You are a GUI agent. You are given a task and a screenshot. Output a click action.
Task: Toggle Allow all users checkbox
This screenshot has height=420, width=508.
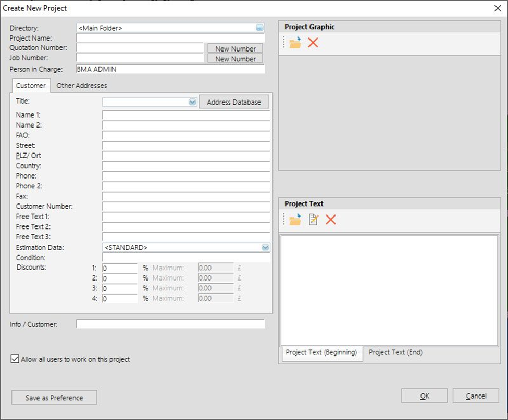15,359
